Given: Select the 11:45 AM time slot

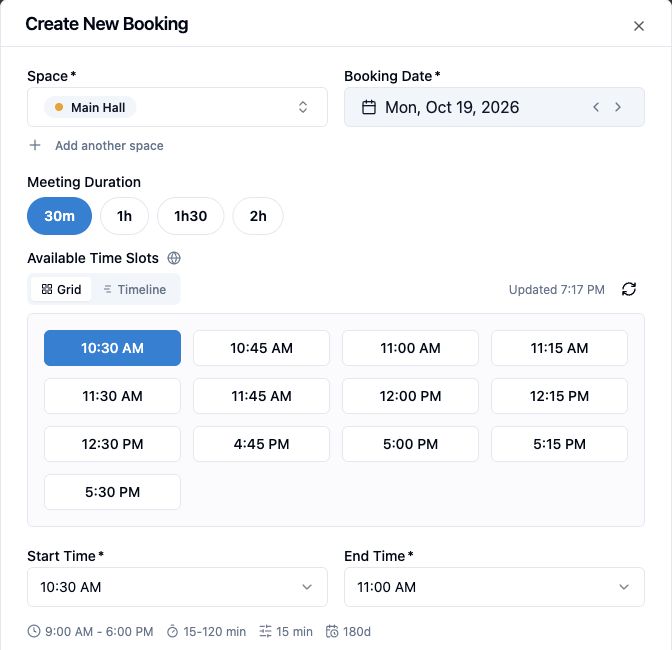Looking at the screenshot, I should click(x=261, y=396).
